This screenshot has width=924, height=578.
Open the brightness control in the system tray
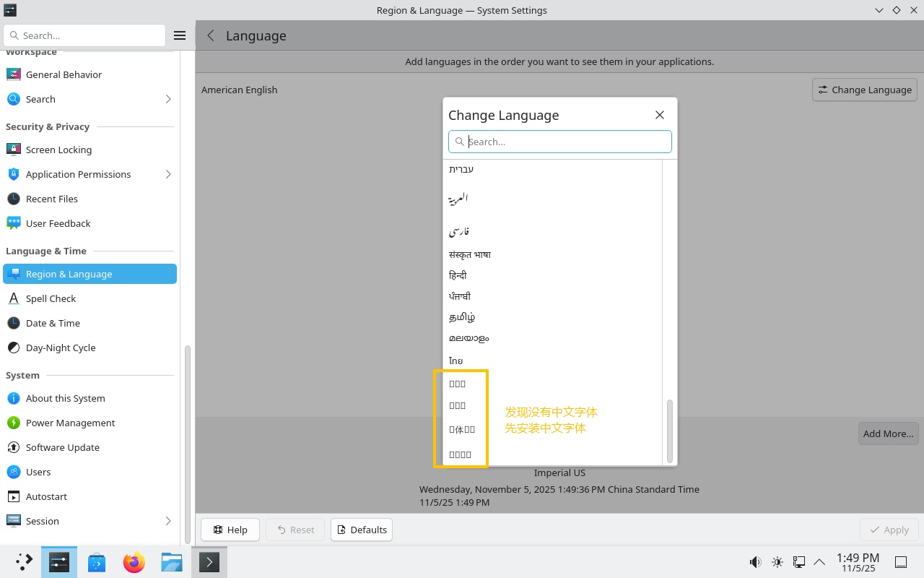(x=777, y=562)
